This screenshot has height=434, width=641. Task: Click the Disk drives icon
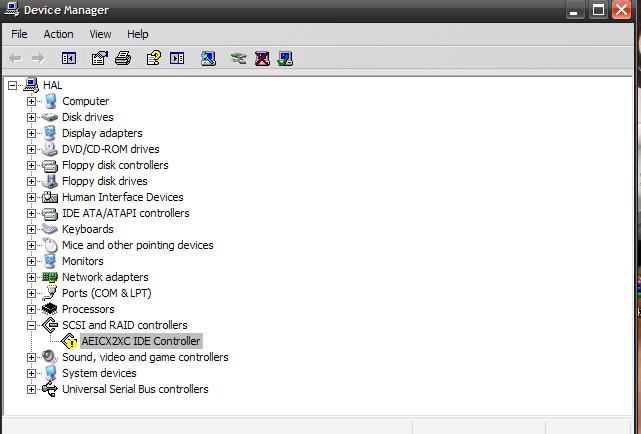[50, 117]
